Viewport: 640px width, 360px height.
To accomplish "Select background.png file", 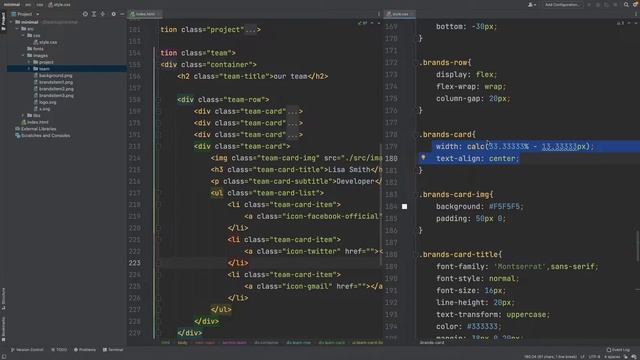I will click(x=53, y=76).
